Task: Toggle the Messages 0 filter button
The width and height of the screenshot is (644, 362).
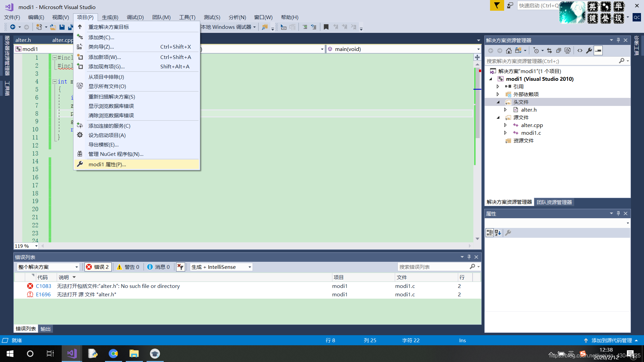Action: tap(158, 267)
